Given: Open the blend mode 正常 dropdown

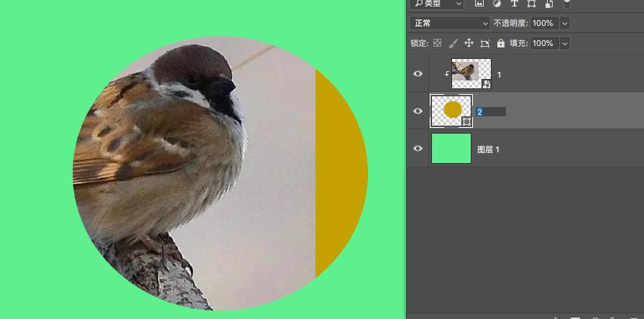Looking at the screenshot, I should coord(450,23).
